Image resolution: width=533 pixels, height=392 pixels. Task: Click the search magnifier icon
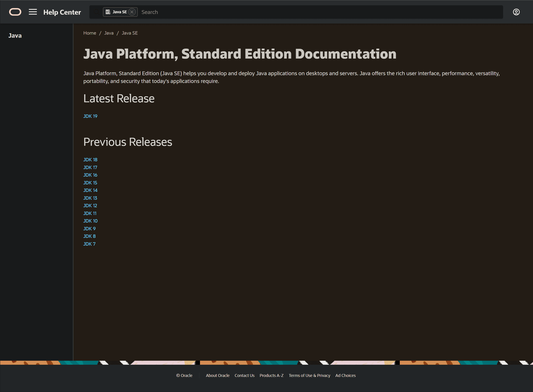tap(96, 12)
